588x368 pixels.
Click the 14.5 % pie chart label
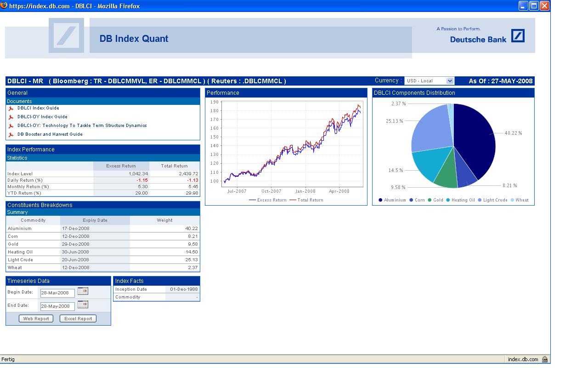[x=396, y=171]
